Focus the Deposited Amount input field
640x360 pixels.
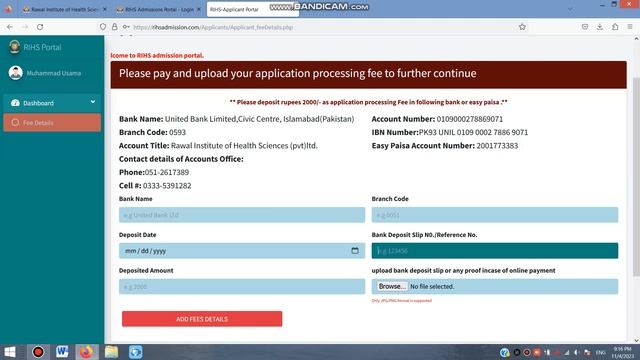(x=242, y=287)
